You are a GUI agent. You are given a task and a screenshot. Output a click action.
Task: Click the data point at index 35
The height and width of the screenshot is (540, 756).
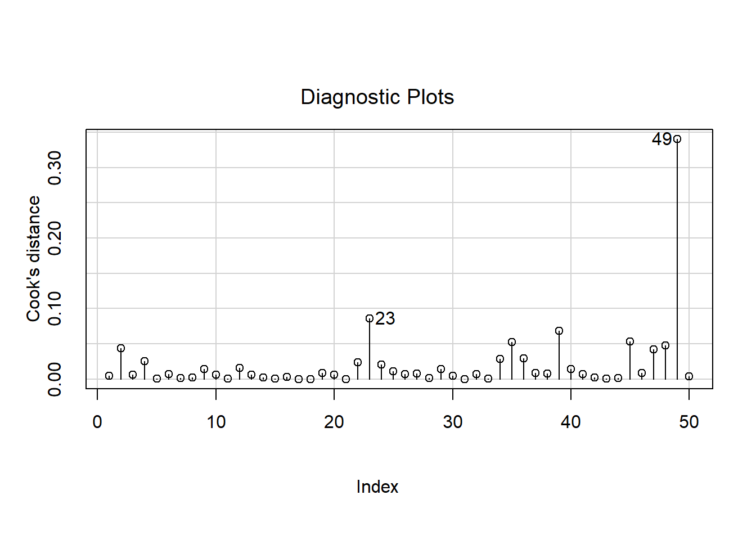coord(512,342)
